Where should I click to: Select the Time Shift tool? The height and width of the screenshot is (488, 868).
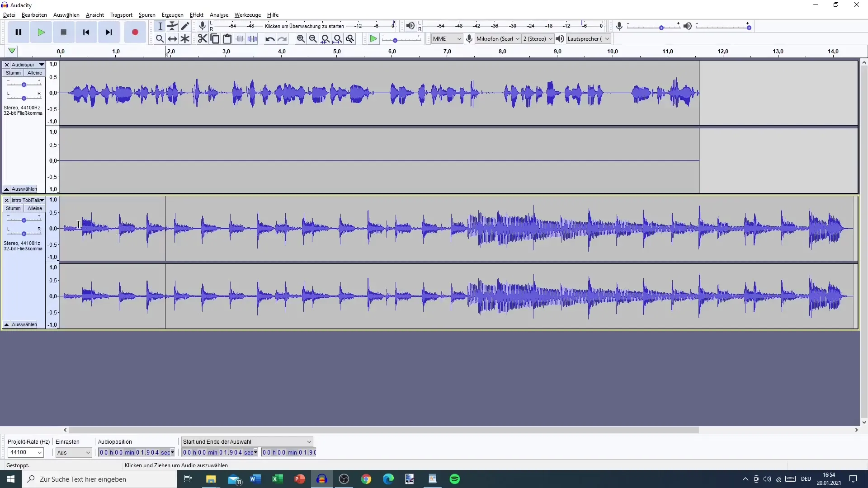172,39
